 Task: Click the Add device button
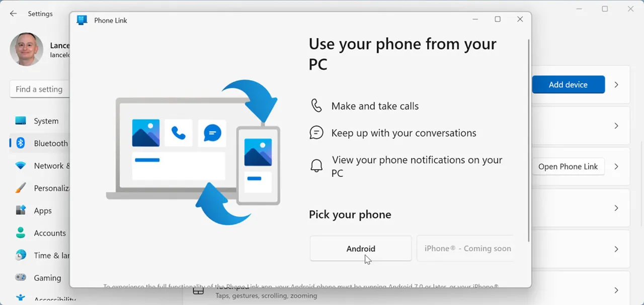568,84
